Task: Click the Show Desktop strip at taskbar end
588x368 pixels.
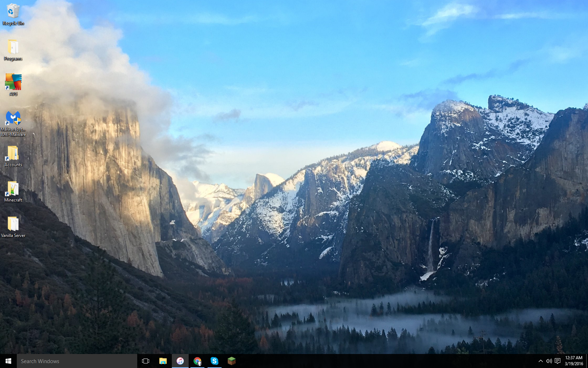Action: pyautogui.click(x=587, y=361)
